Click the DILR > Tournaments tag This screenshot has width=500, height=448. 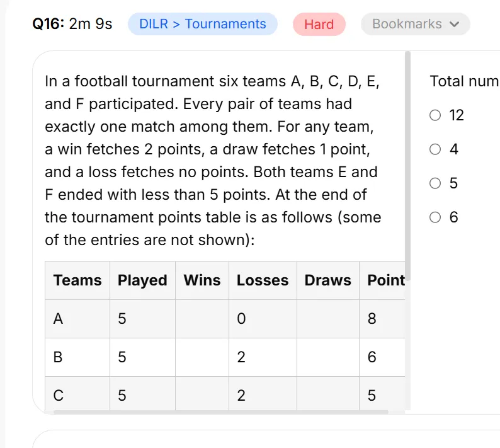pyautogui.click(x=203, y=24)
